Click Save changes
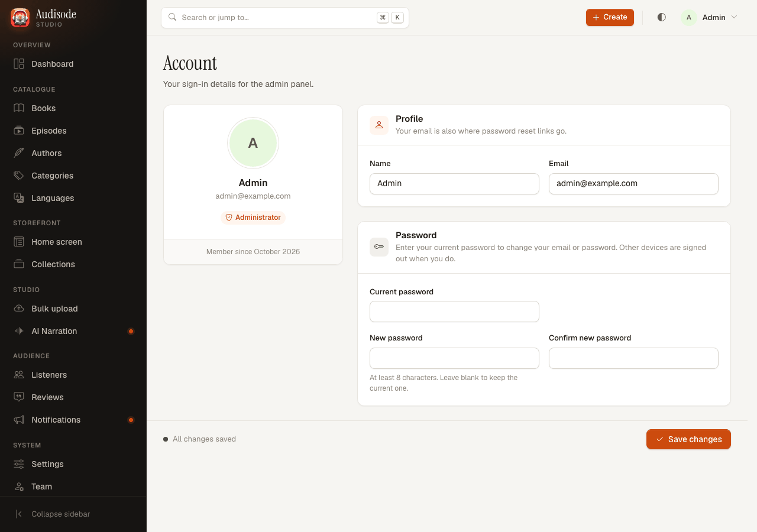The height and width of the screenshot is (532, 757). [688, 439]
